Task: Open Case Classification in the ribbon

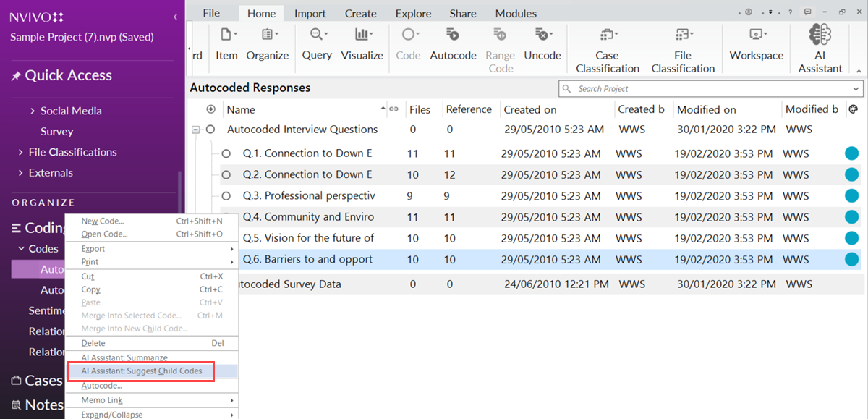Action: pyautogui.click(x=608, y=50)
